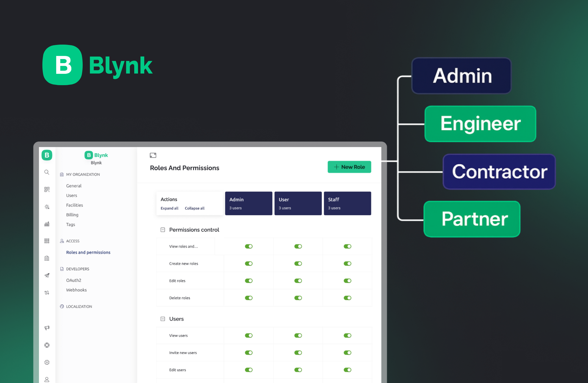Screen dimensions: 588x383
Task: Open search via magnifier icon
Action: tap(47, 172)
